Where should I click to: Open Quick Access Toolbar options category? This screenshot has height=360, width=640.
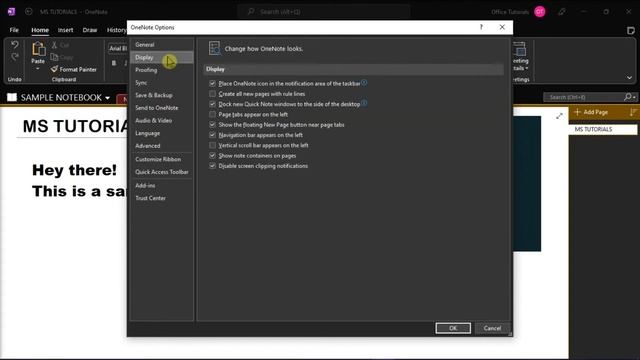click(x=162, y=172)
